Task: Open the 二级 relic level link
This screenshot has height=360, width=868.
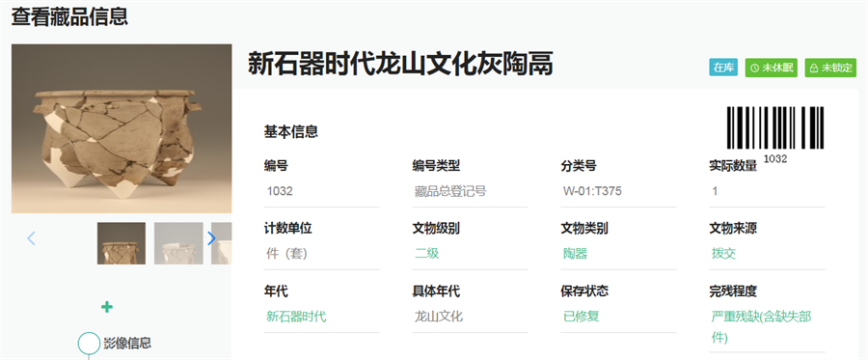Action: [427, 254]
